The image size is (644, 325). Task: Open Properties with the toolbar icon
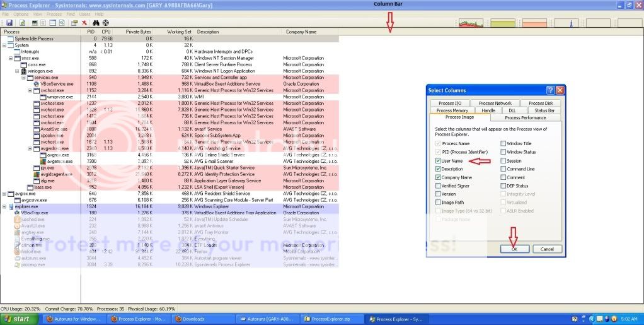(74, 23)
